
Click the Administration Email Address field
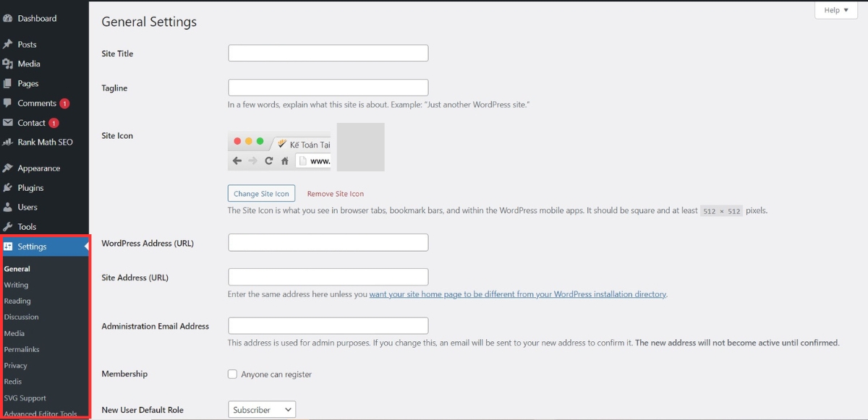pos(328,326)
